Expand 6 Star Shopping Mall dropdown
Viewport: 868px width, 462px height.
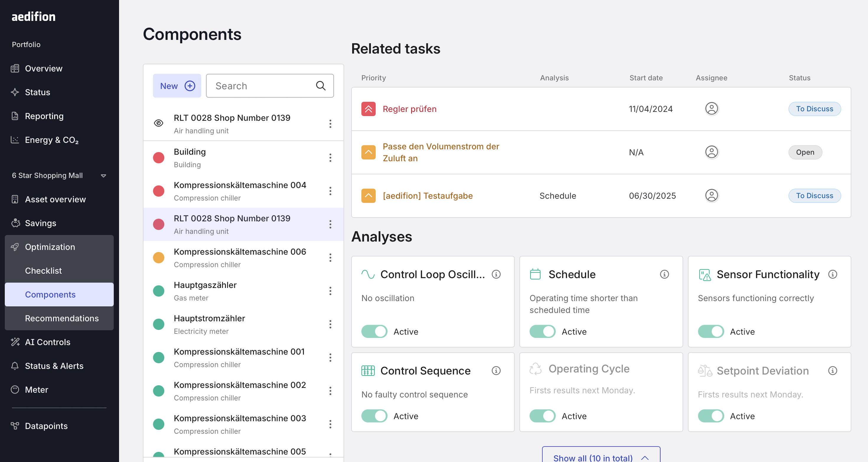tap(103, 176)
